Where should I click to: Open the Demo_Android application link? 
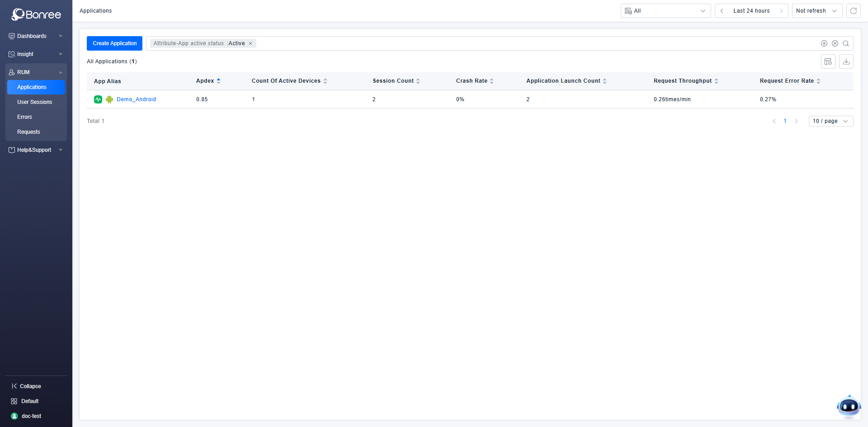tap(136, 99)
